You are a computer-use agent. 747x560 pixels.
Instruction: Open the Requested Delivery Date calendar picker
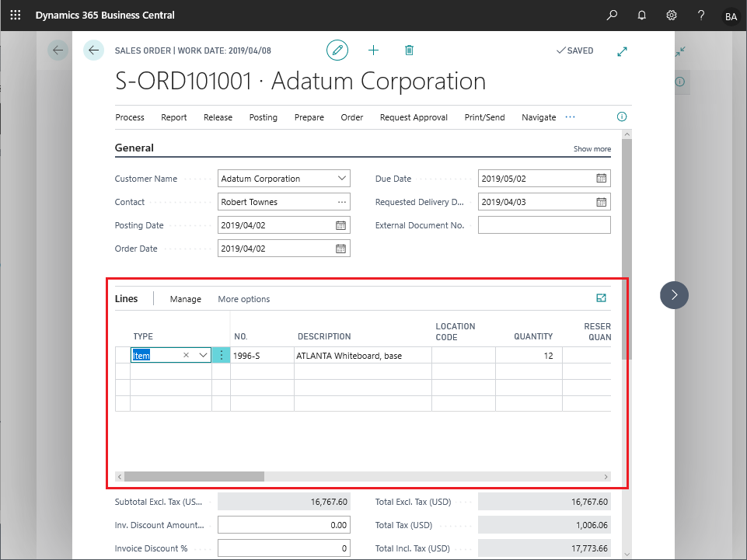click(601, 202)
